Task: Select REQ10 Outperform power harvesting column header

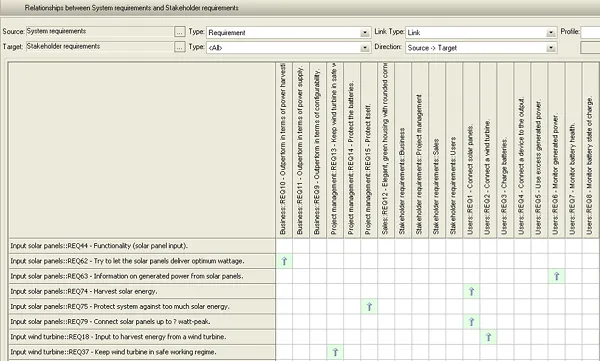Action: point(284,150)
